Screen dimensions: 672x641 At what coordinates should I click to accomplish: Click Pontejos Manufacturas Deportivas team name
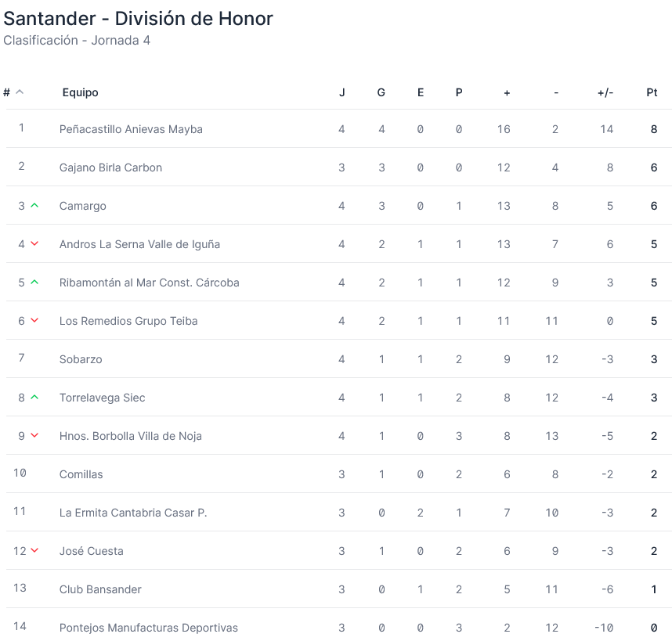tap(149, 628)
